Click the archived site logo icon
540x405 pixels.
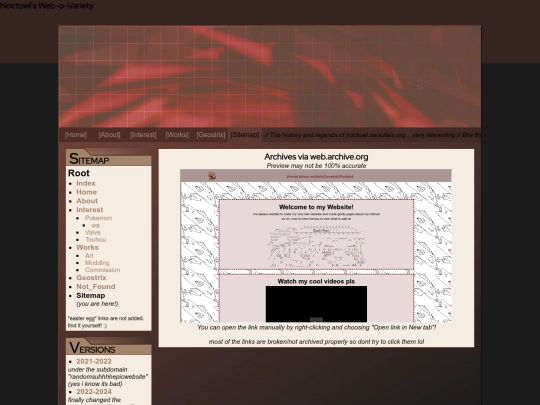212,176
